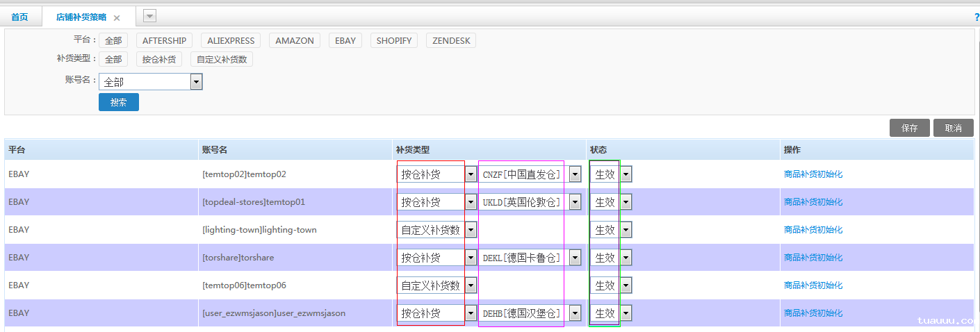The width and height of the screenshot is (980, 332).
Task: Click the 补货类型 column header
Action: coord(489,149)
